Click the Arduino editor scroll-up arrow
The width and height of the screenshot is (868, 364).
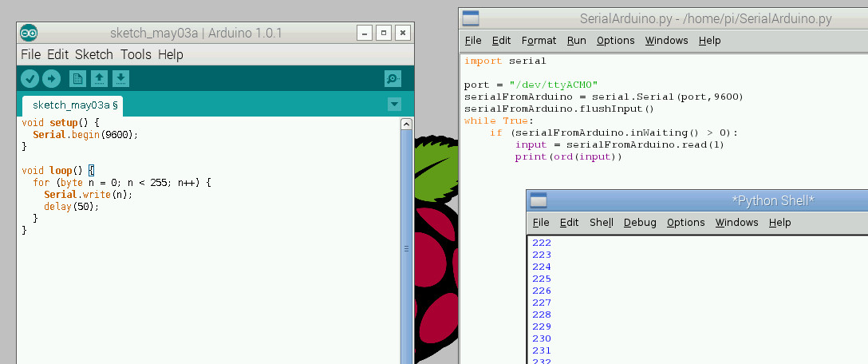406,124
